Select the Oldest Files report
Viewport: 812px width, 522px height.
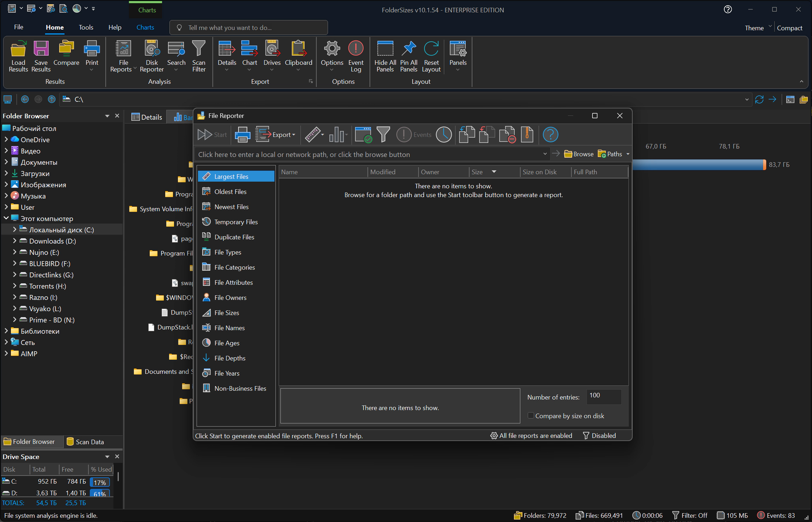[x=236, y=191]
